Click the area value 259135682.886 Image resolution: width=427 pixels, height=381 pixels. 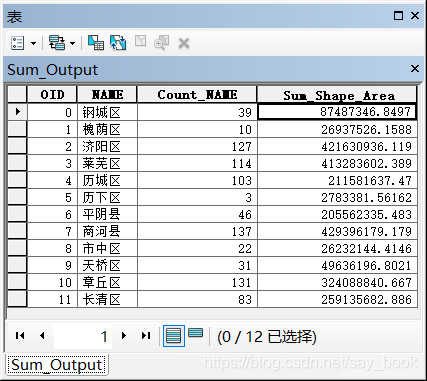[337, 299]
